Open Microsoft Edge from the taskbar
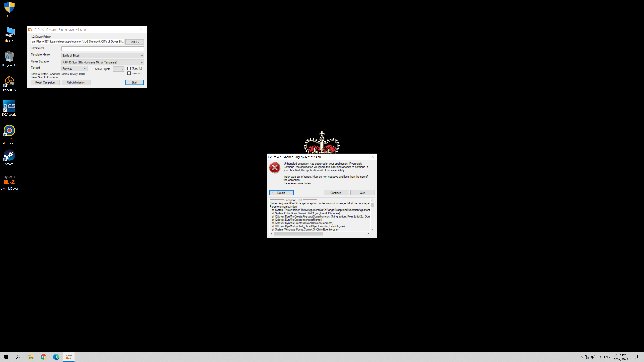The width and height of the screenshot is (644, 362). coord(56,357)
